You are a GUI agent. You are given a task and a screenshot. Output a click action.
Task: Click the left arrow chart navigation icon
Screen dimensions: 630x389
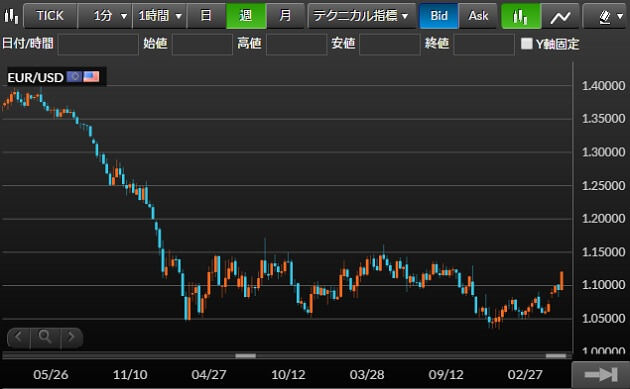[18, 337]
